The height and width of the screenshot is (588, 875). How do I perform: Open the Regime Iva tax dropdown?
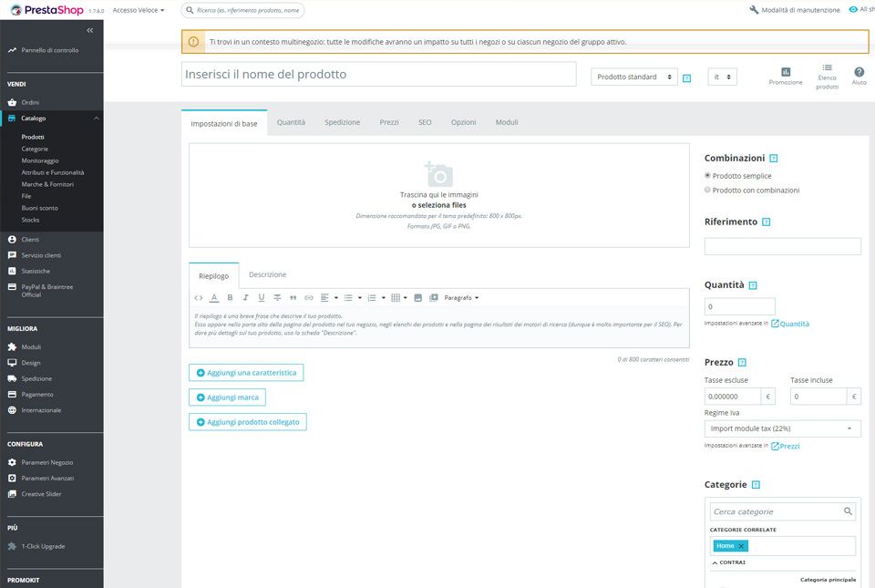782,428
